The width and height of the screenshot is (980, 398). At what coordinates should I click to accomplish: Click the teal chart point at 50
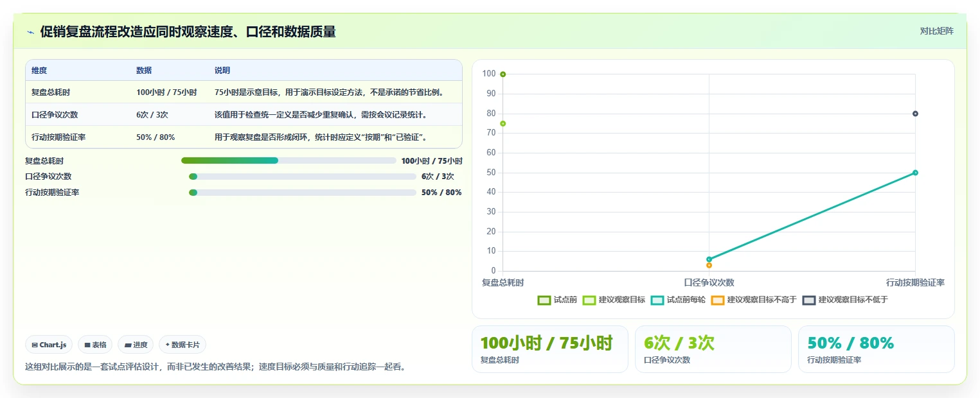(x=915, y=173)
